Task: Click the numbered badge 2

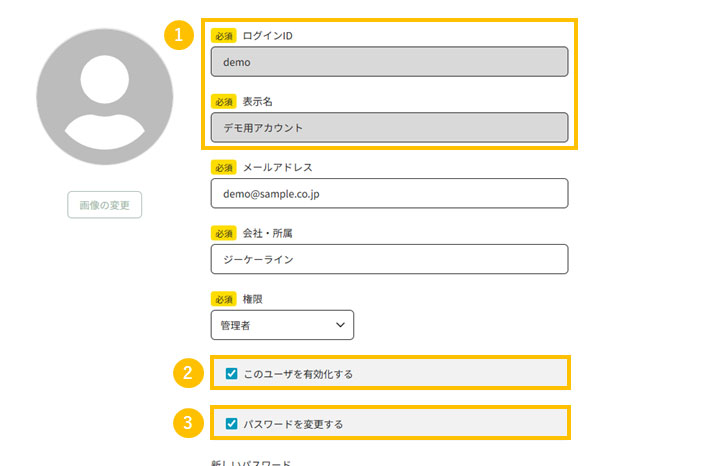Action: [x=187, y=373]
